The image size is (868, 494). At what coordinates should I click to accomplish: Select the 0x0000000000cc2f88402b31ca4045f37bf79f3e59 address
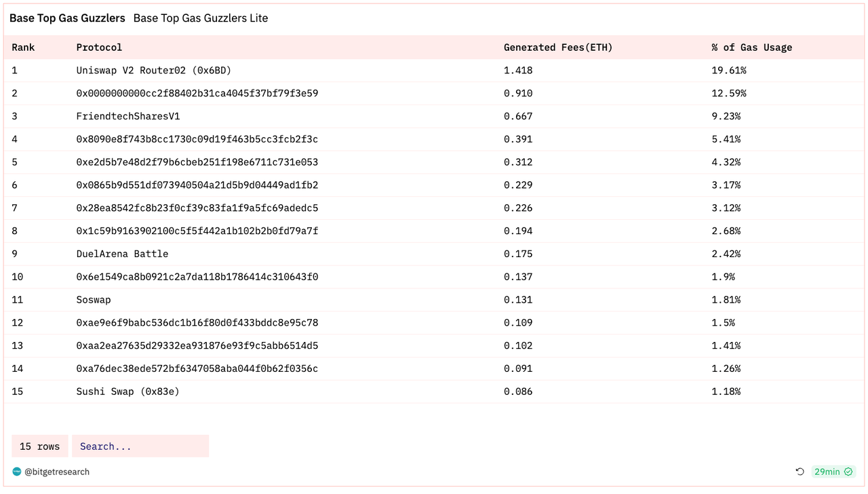(197, 94)
